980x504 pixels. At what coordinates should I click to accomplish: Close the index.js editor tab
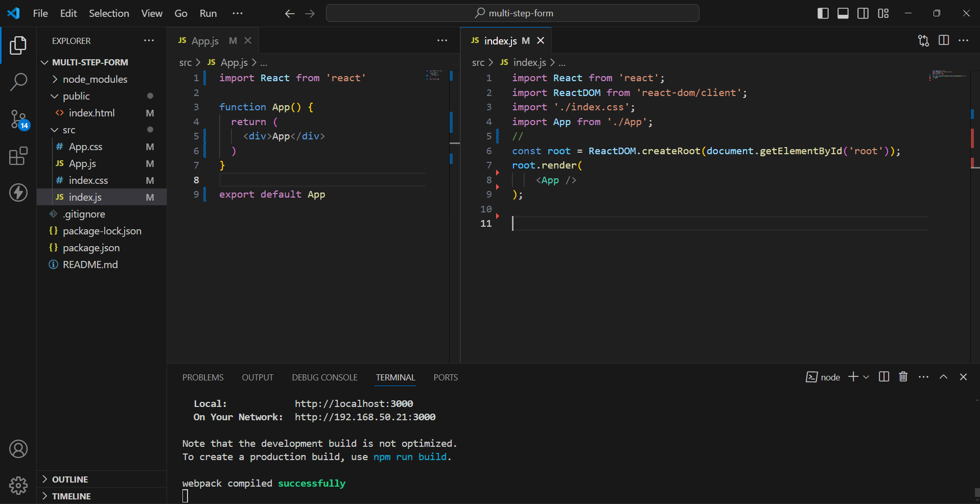(541, 40)
